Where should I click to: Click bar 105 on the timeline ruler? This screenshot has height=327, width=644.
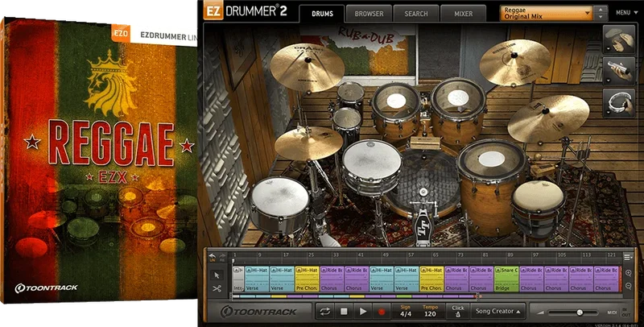tap(561, 255)
